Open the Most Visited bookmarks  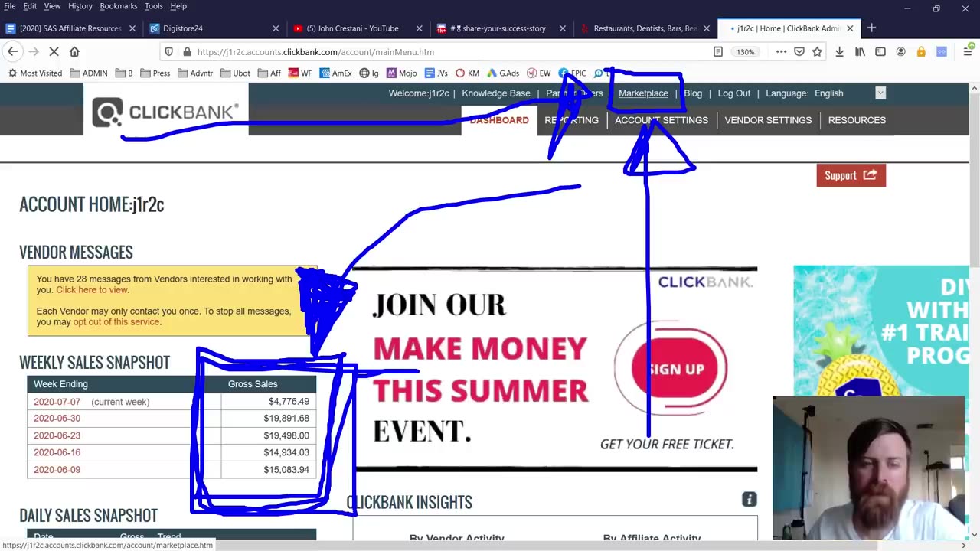35,73
